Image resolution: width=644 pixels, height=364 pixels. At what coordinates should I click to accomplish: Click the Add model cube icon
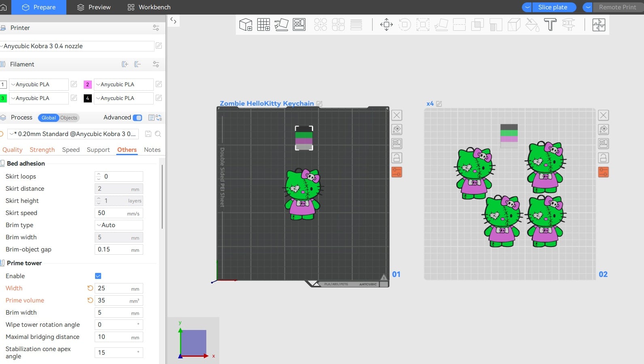click(246, 25)
